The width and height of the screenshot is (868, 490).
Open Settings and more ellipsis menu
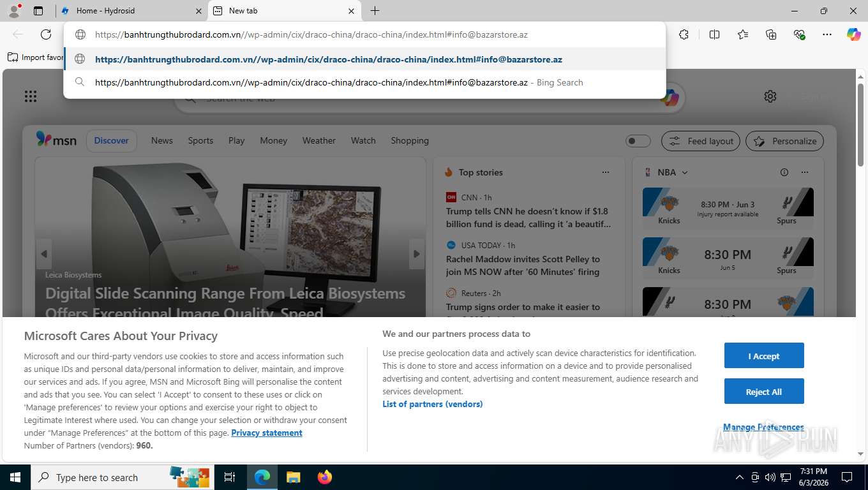[827, 34]
